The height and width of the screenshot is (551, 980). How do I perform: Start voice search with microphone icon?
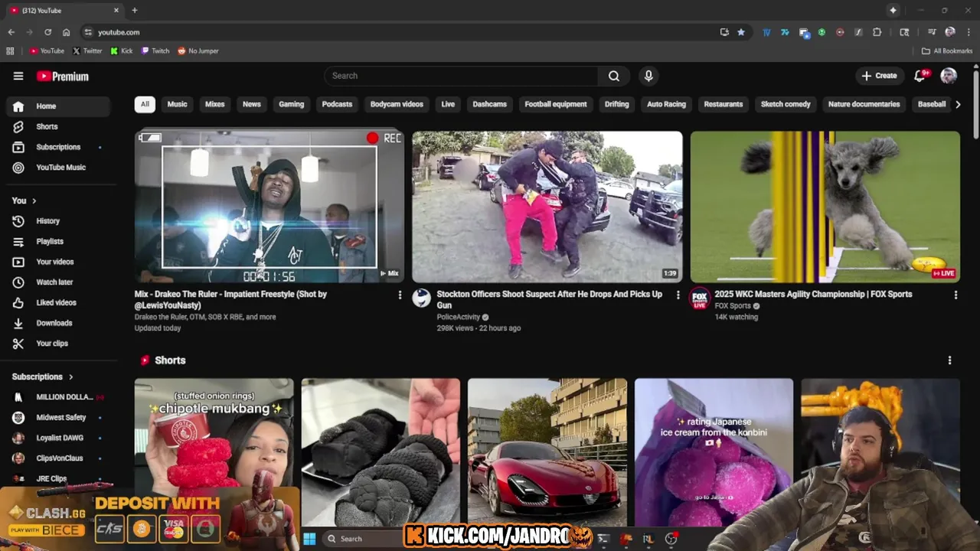648,76
